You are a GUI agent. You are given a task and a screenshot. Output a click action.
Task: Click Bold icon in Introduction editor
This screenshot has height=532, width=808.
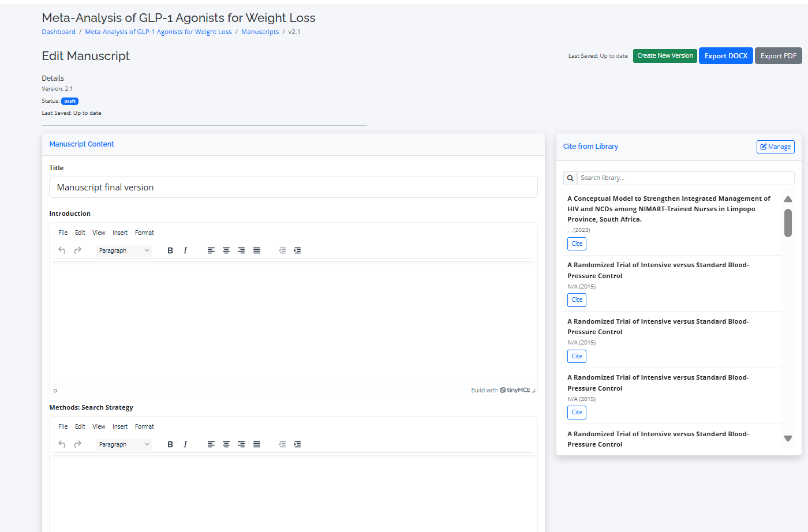(170, 250)
